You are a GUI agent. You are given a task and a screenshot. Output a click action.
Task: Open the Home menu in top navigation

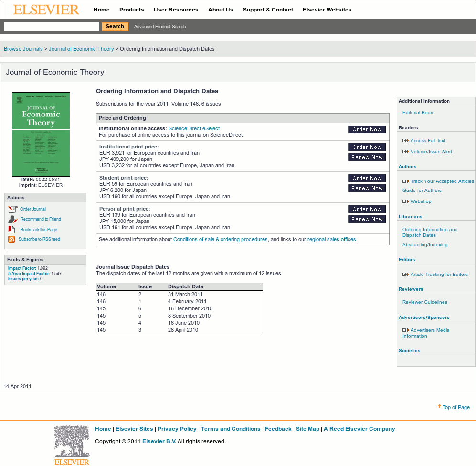[x=102, y=10]
